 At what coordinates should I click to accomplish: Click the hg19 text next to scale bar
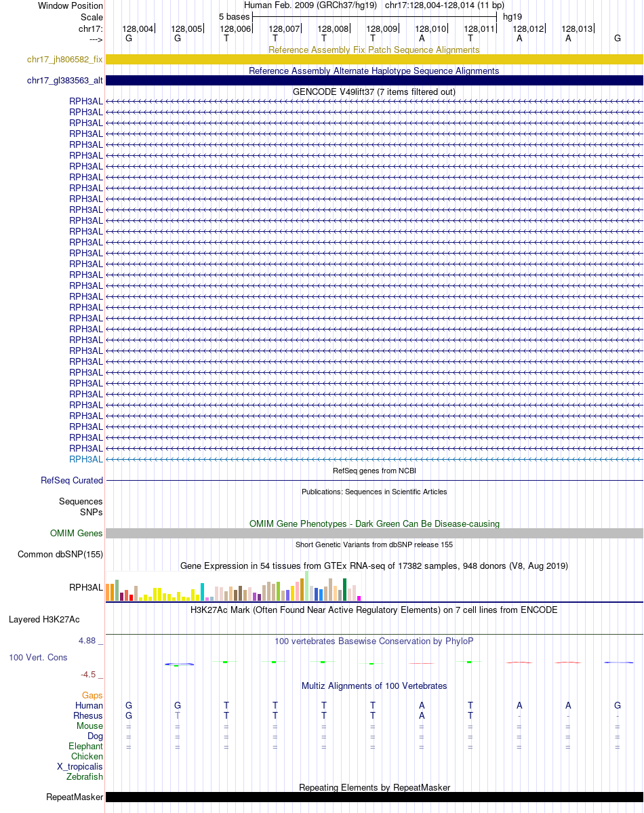pyautogui.click(x=512, y=16)
